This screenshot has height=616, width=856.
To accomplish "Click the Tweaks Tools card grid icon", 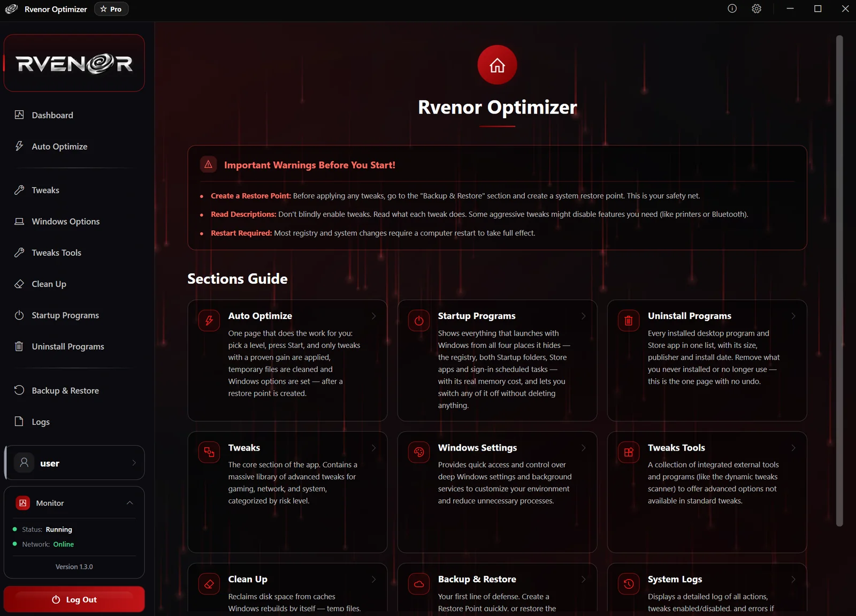I will coord(629,452).
